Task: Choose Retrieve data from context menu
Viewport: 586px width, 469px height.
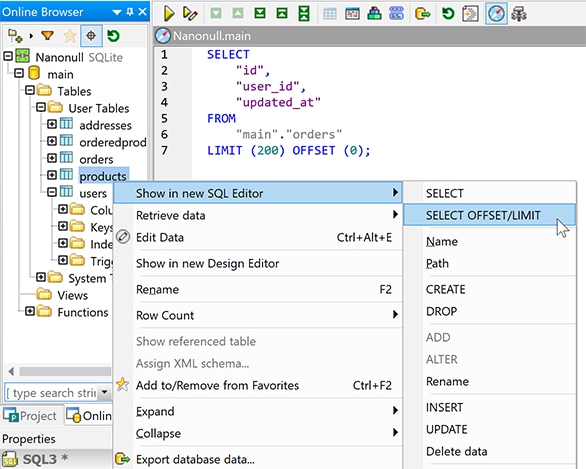Action: tap(258, 215)
